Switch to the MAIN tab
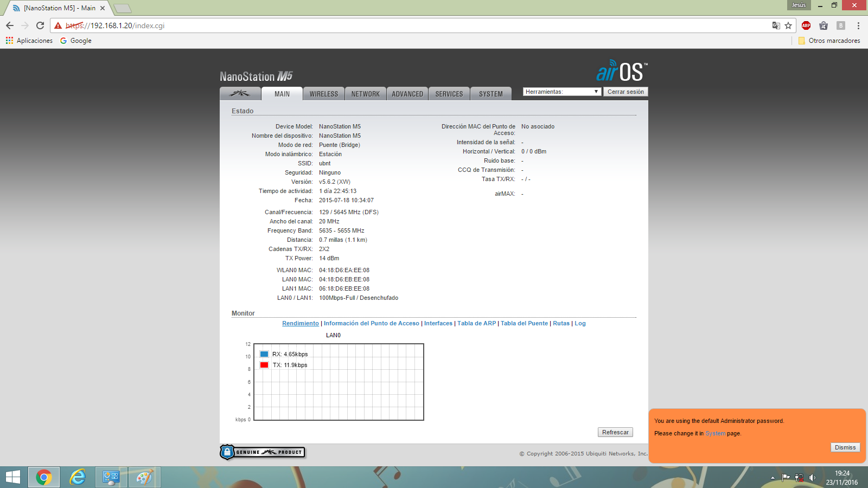The height and width of the screenshot is (488, 868). 282,93
